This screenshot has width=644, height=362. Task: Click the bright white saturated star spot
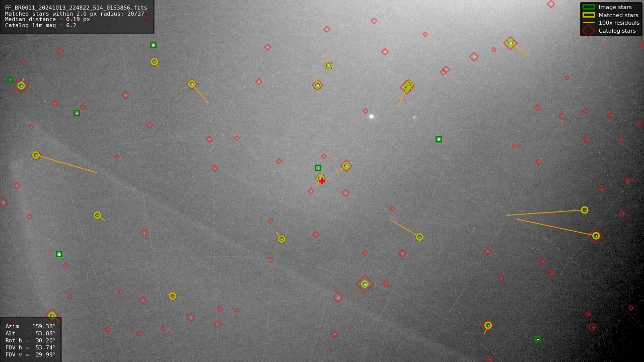(372, 116)
